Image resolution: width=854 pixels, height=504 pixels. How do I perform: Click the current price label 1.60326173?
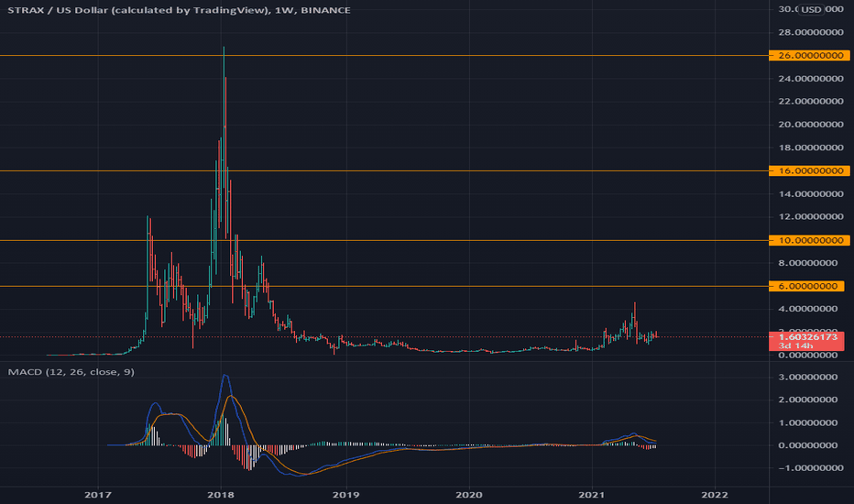807,337
